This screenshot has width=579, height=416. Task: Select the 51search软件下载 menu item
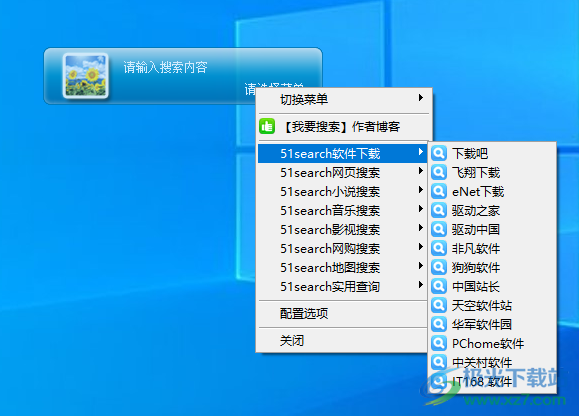click(343, 154)
